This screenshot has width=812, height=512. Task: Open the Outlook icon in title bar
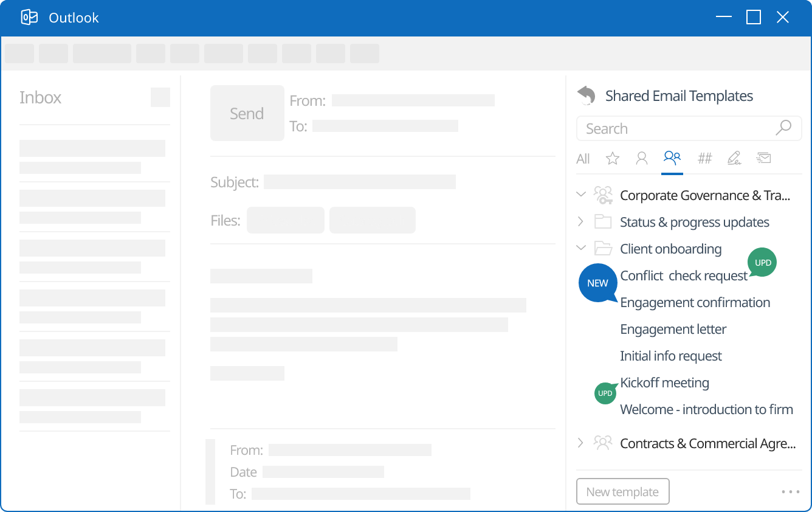pyautogui.click(x=29, y=18)
